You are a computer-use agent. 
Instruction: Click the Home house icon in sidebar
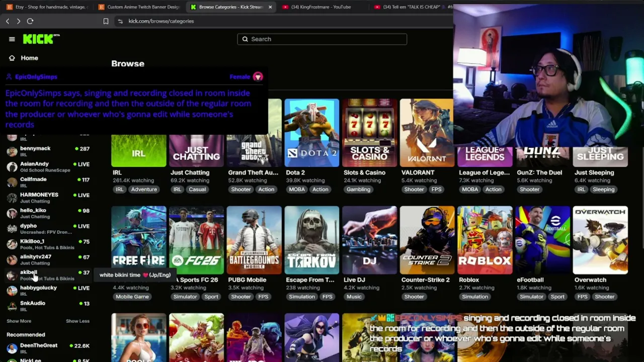[x=12, y=58]
